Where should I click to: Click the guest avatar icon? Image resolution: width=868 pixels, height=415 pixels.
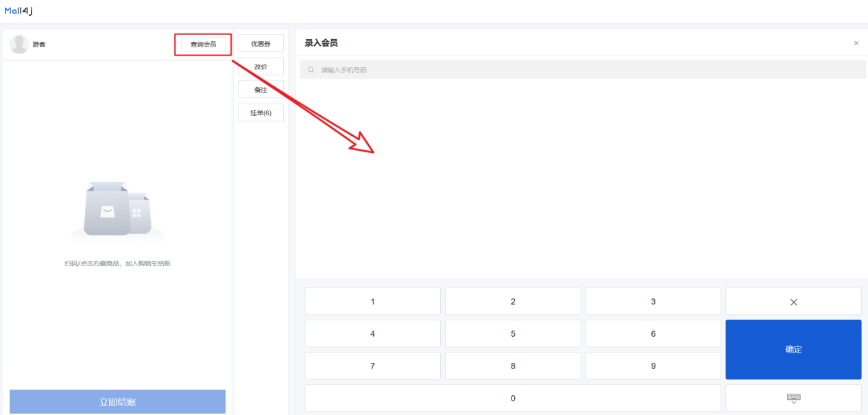(x=19, y=44)
